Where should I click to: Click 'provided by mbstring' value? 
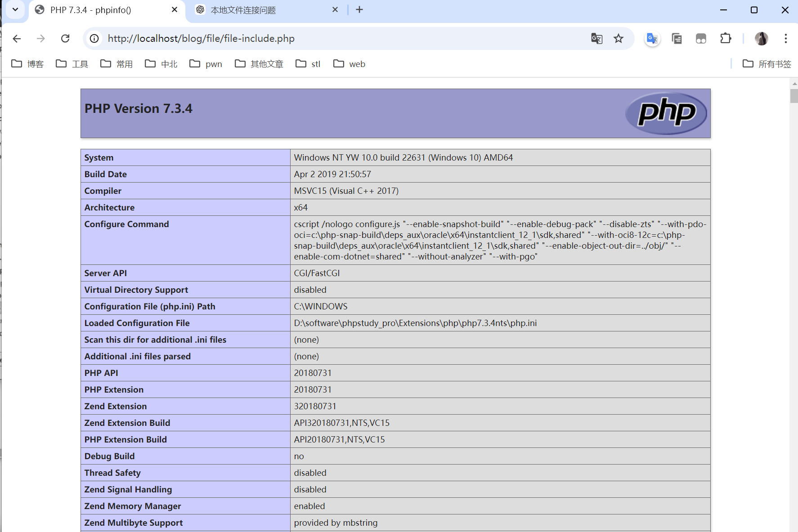pyautogui.click(x=336, y=523)
